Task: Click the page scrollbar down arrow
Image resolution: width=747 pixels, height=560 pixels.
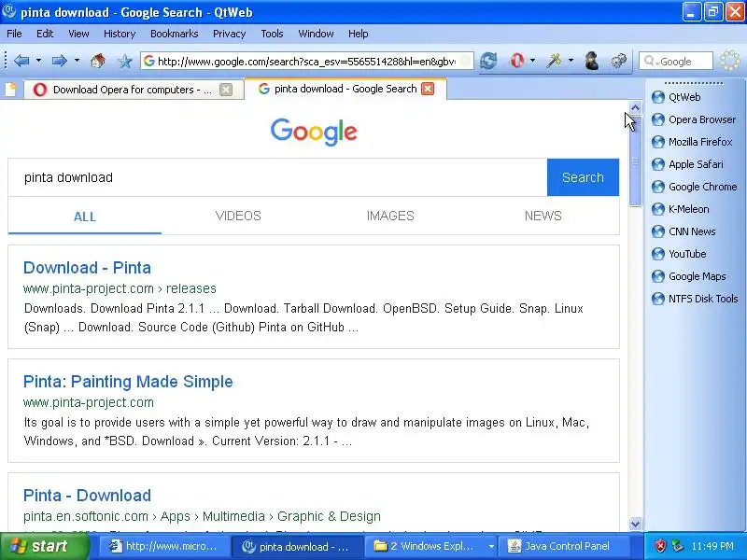Action: tap(636, 524)
